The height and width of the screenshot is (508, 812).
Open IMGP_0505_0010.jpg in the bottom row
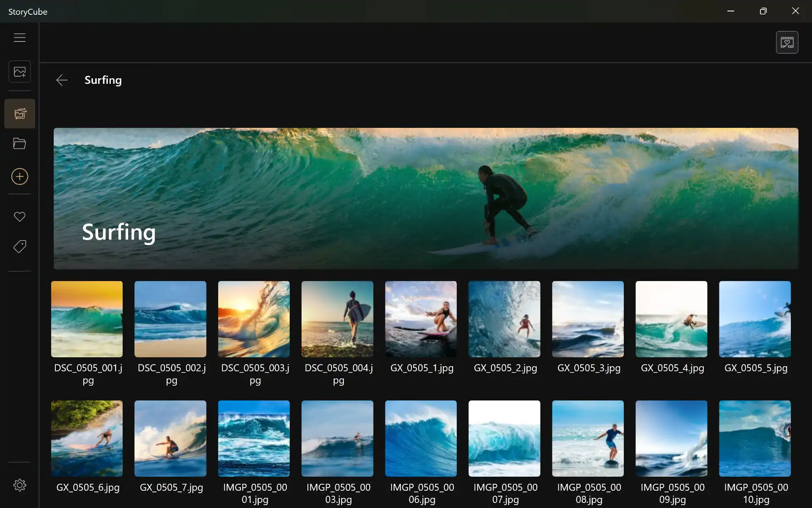(754, 439)
